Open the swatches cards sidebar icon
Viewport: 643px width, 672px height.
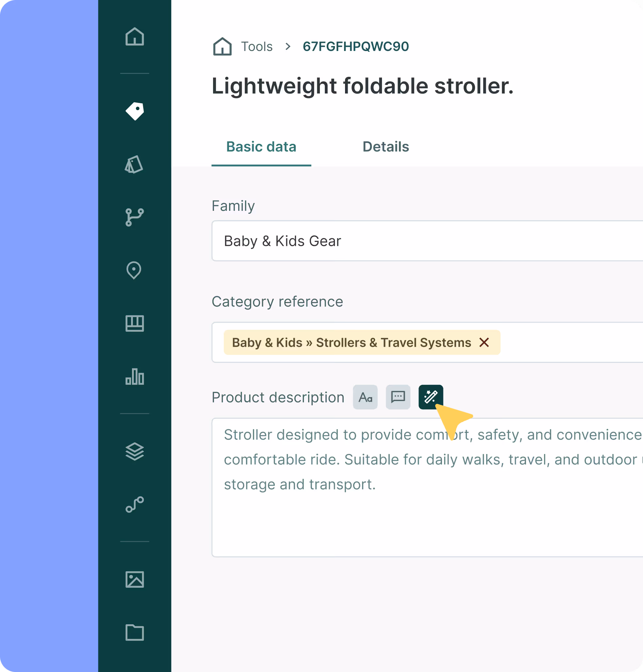(134, 165)
